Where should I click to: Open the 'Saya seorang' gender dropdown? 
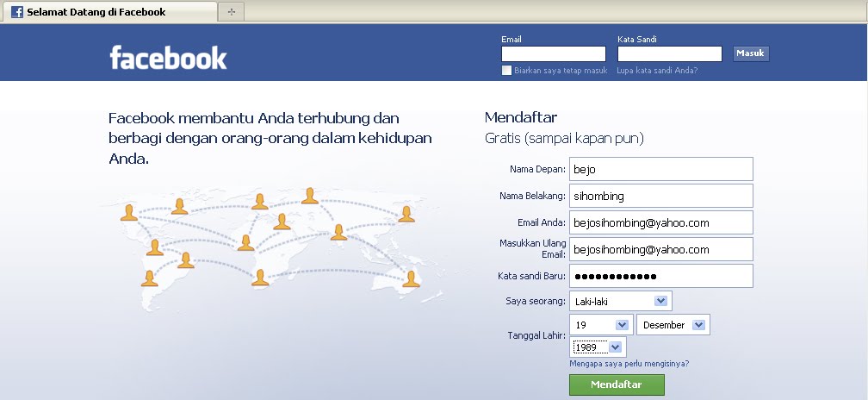click(x=621, y=301)
